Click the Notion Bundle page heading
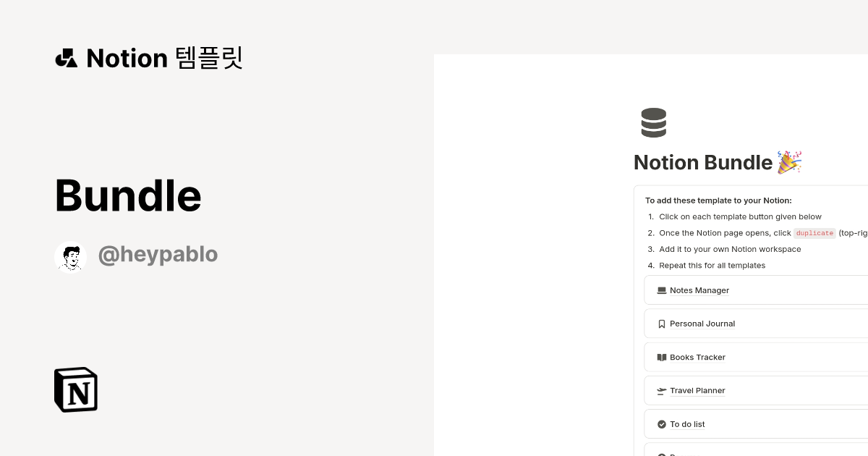The image size is (868, 456). [703, 162]
